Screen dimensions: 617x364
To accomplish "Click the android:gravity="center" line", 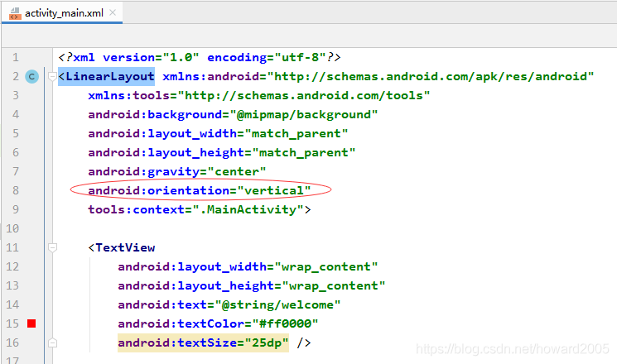I will tap(177, 171).
